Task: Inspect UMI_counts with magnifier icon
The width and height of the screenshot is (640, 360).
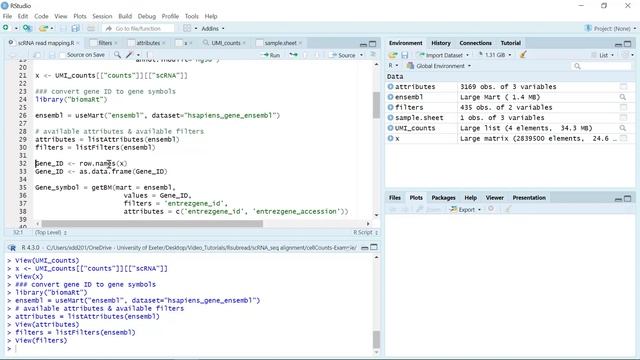Action: [623, 128]
